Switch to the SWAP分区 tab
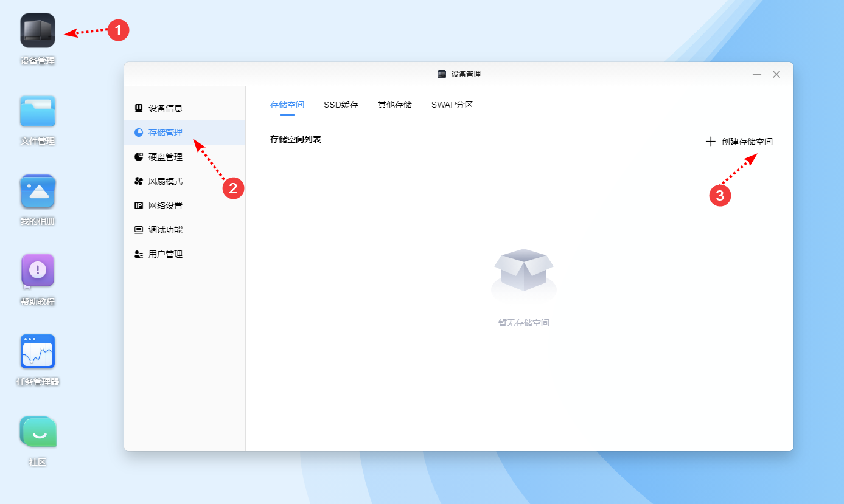 pyautogui.click(x=452, y=105)
